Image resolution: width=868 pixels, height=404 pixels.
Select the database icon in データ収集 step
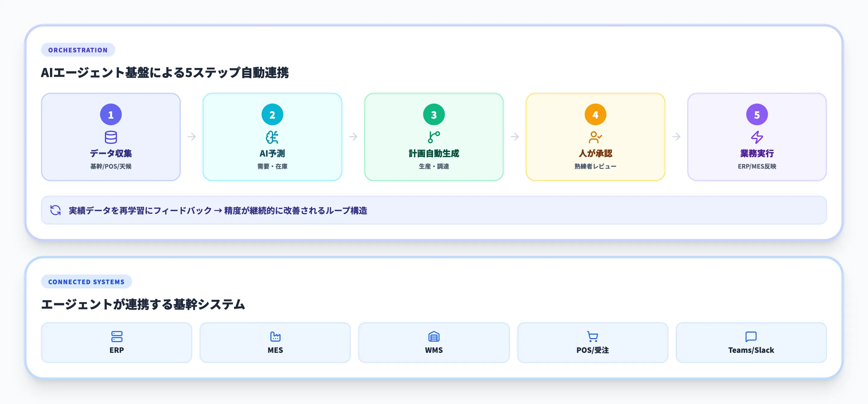click(111, 137)
